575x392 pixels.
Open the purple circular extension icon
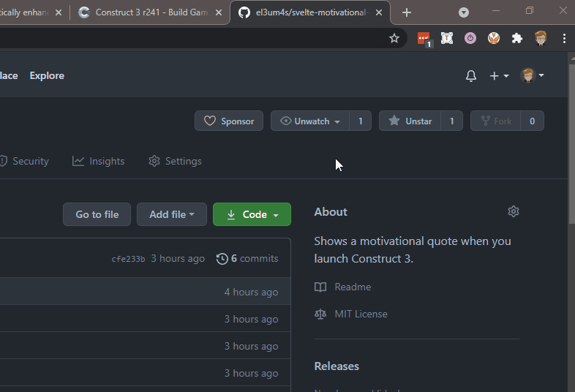470,38
